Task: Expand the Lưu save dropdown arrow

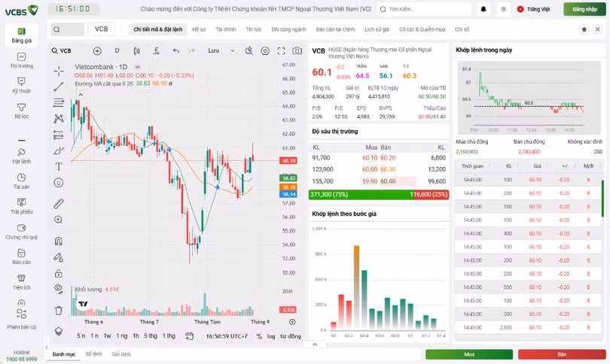Action: click(x=232, y=51)
